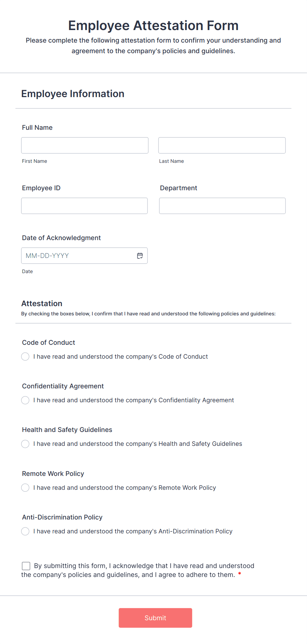Click the Remote Work Policy statement label

pos(125,487)
